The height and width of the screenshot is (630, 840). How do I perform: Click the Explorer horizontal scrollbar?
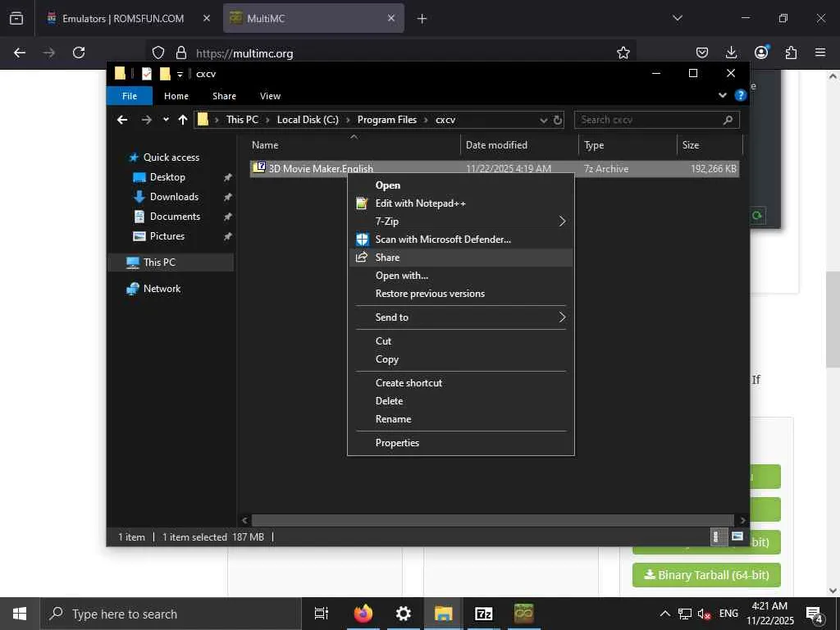(492, 520)
